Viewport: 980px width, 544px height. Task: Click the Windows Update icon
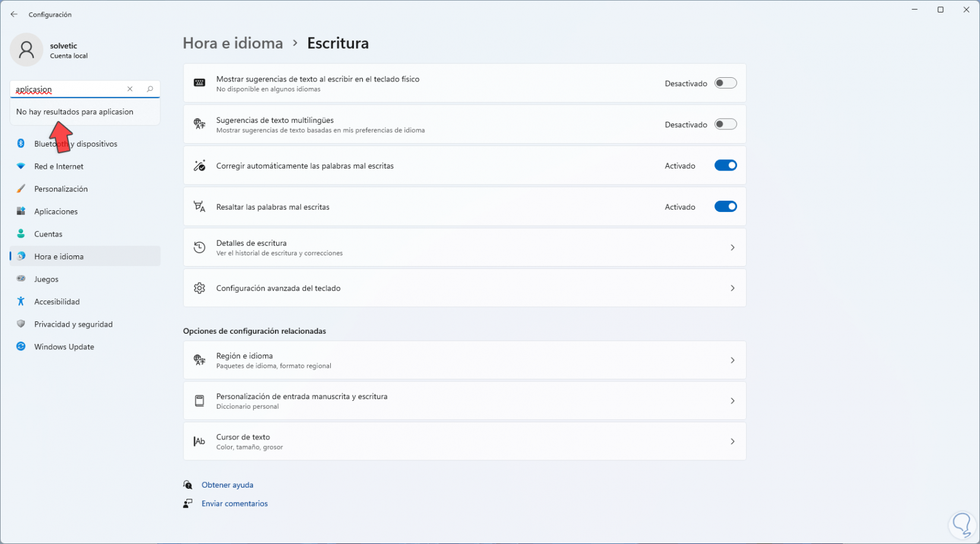point(21,347)
